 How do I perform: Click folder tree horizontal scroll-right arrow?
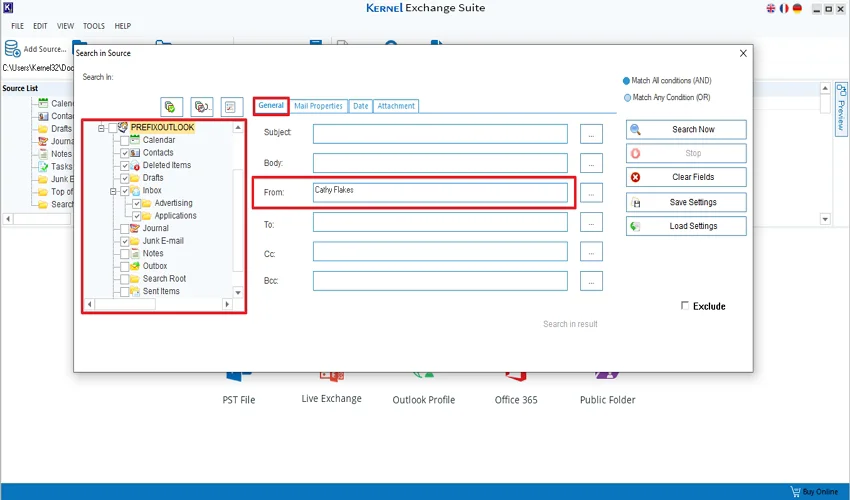(x=227, y=304)
